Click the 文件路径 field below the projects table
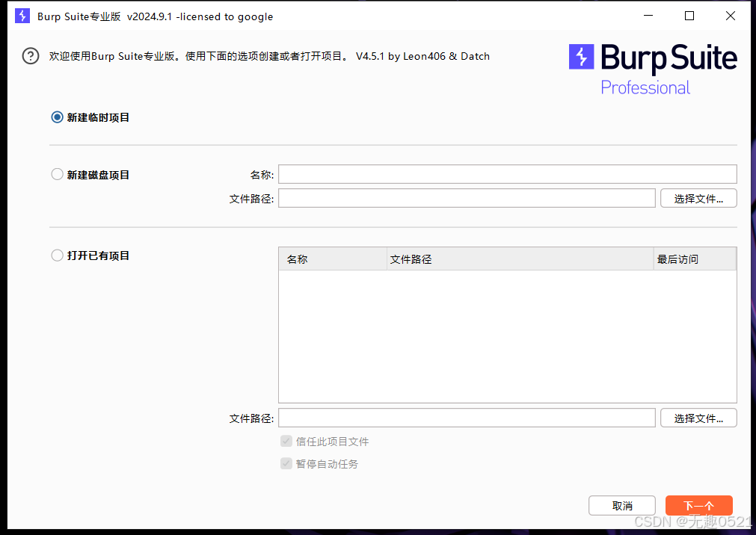The height and width of the screenshot is (535, 756). pyautogui.click(x=467, y=418)
